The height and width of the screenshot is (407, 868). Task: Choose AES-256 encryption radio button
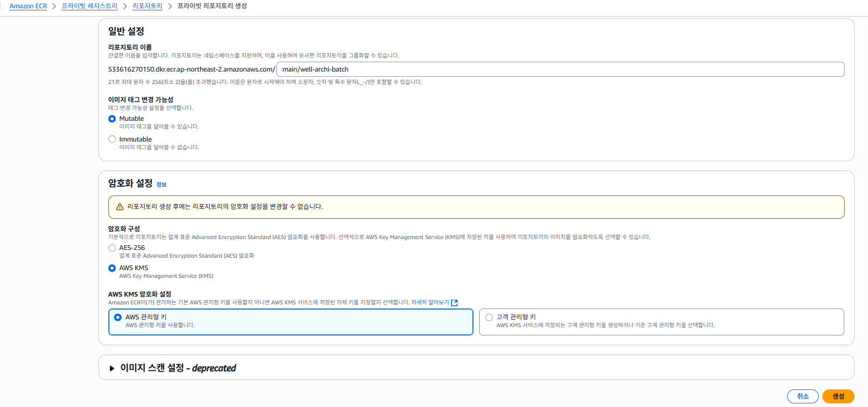click(112, 248)
